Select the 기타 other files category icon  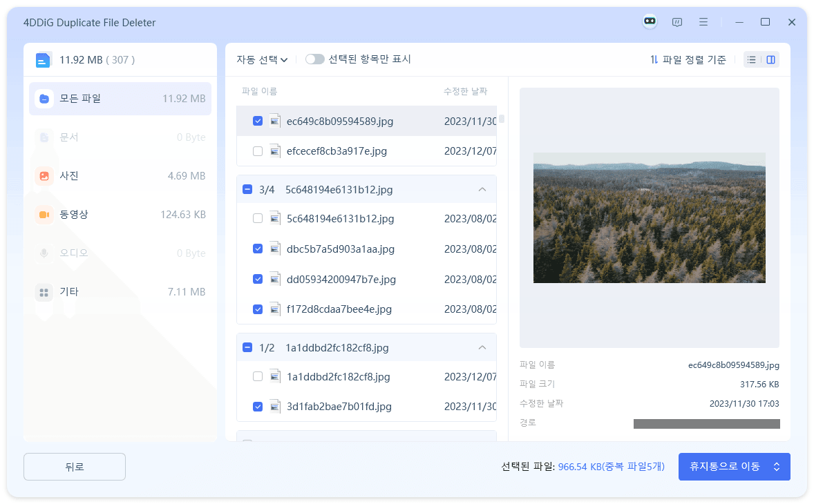click(x=44, y=291)
